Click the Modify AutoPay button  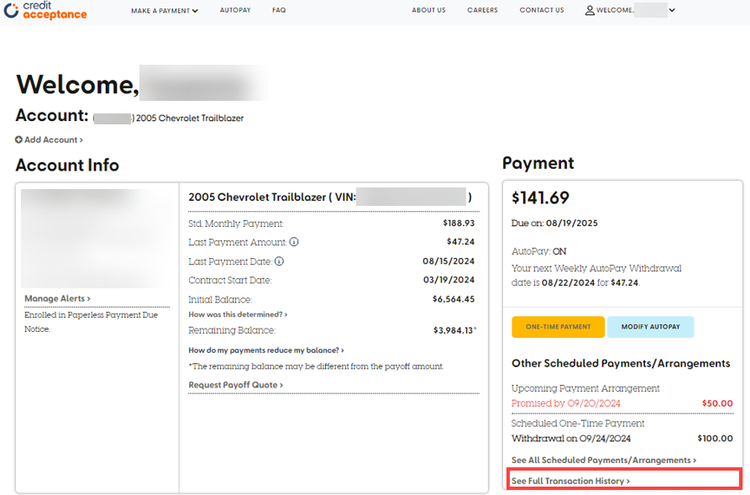650,327
